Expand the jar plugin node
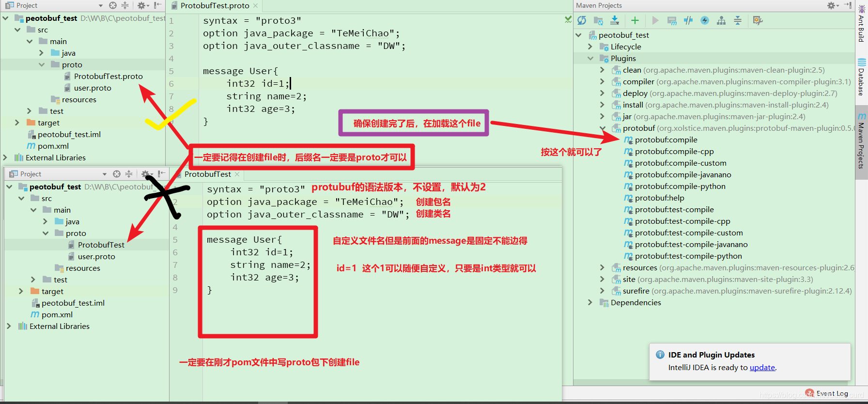This screenshot has height=404, width=868. click(602, 117)
